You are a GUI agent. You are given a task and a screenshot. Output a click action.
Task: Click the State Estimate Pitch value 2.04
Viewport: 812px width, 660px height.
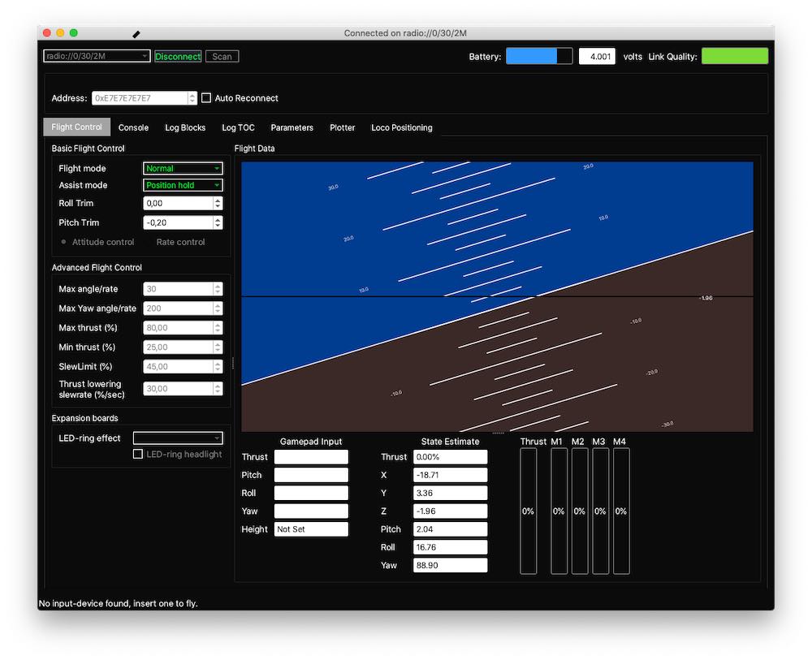450,529
